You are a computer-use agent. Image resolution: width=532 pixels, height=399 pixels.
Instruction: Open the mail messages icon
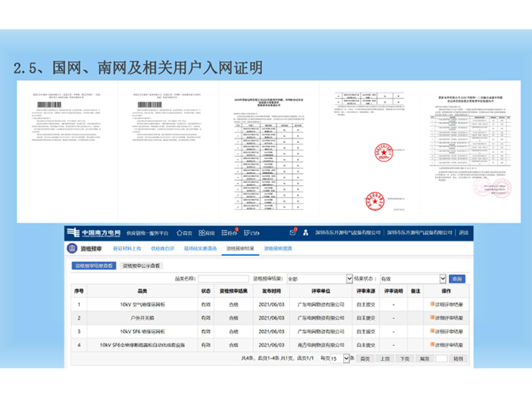tap(293, 233)
